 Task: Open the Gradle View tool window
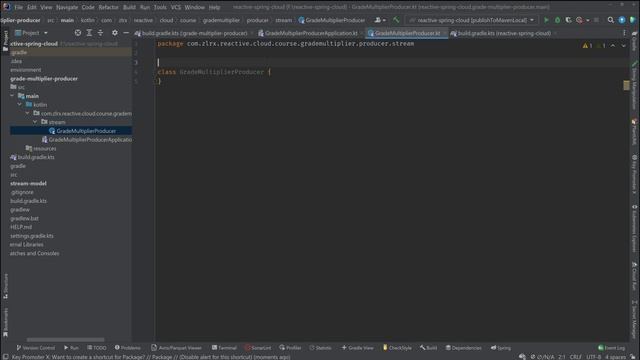pyautogui.click(x=358, y=348)
